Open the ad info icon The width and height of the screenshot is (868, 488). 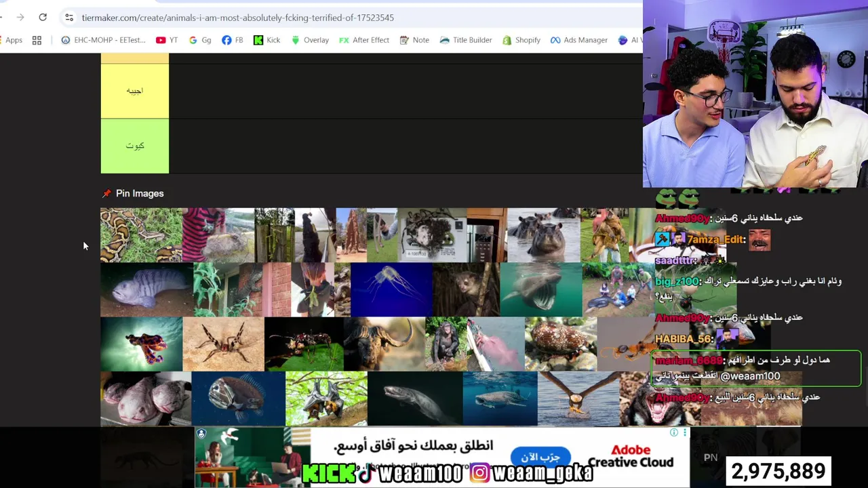(x=673, y=432)
